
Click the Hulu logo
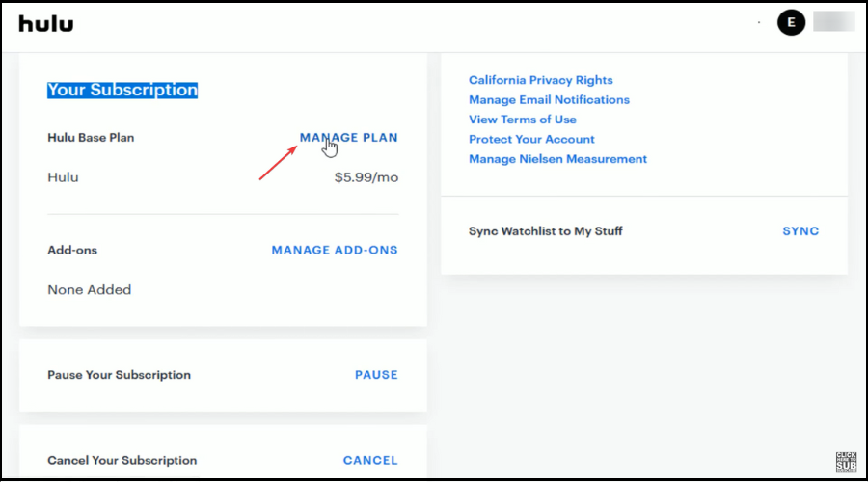(46, 24)
